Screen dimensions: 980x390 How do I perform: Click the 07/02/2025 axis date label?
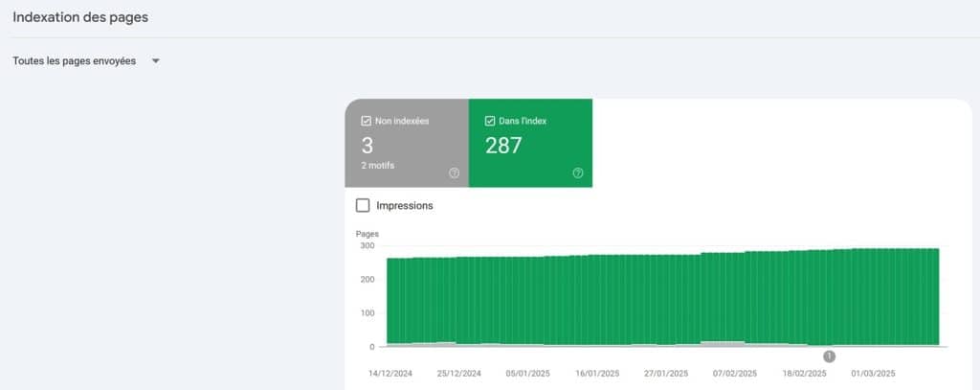point(735,373)
